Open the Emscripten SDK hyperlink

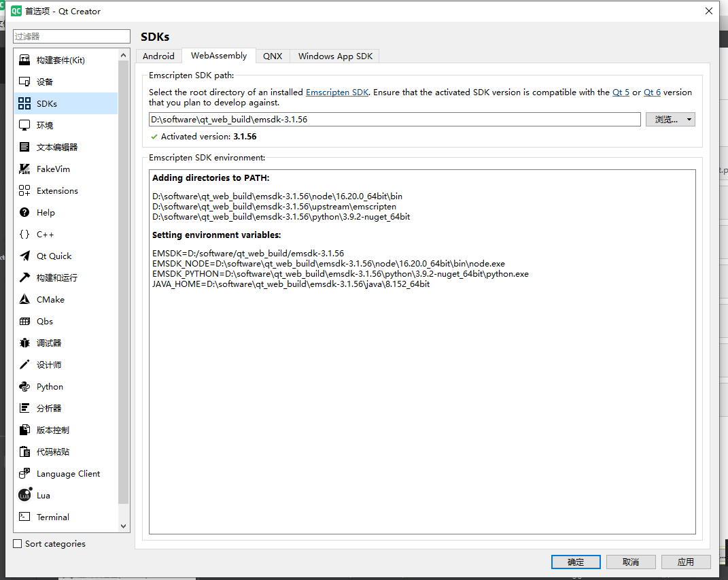click(337, 92)
